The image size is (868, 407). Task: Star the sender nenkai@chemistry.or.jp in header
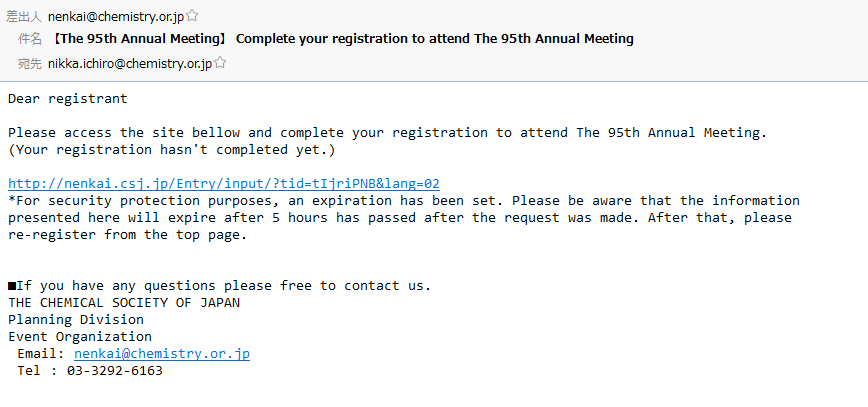[x=192, y=16]
